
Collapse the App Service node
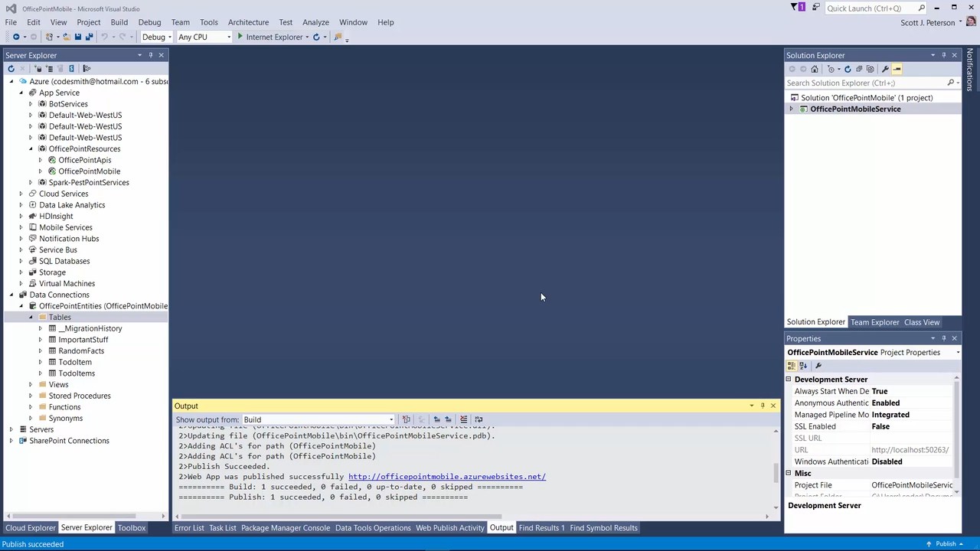(21, 93)
